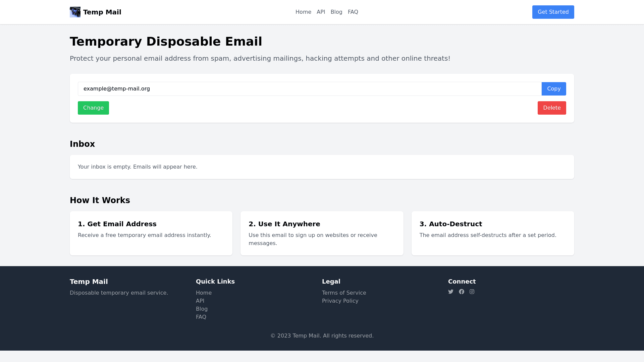Click the green Change button
This screenshot has height=362, width=644.
(93, 108)
